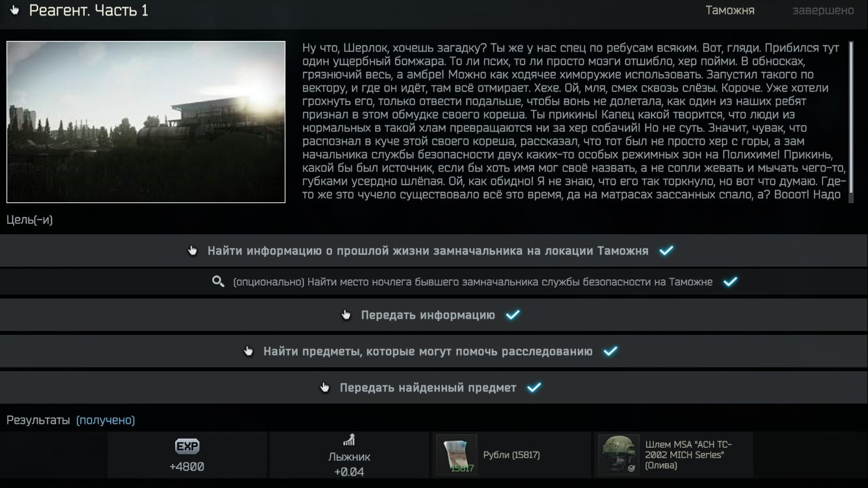Click the magnifier icon on the optional objective
The width and height of the screenshot is (868, 488).
tap(218, 282)
